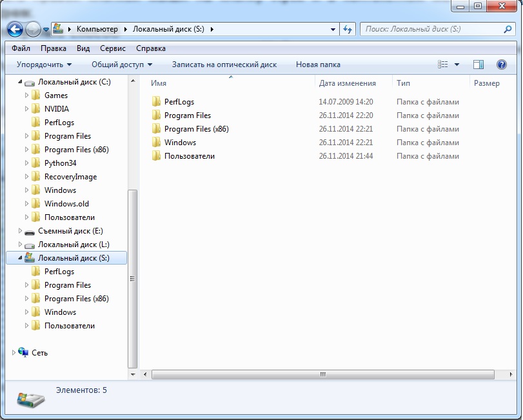Viewport: 523px width, 420px height.
Task: Click navigation pane scroll up arrow
Action: [x=133, y=81]
